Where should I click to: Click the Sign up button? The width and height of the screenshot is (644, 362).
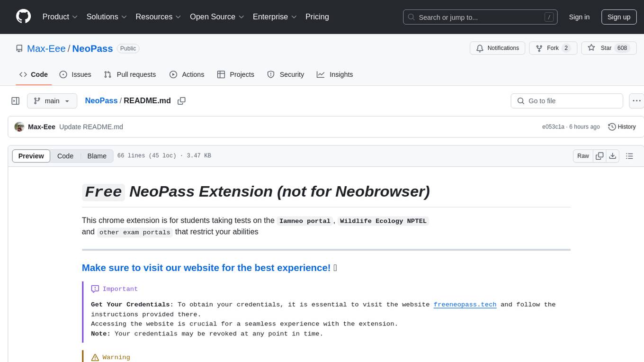[619, 17]
